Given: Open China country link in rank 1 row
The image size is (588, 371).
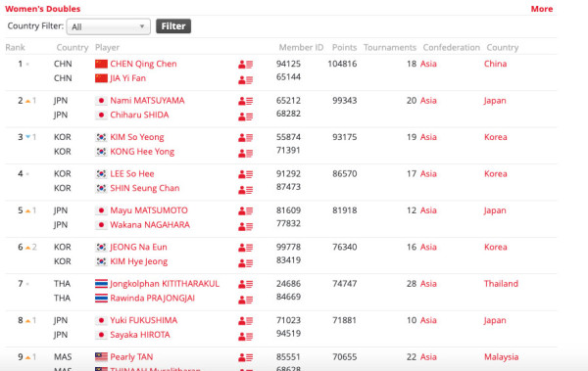Looking at the screenshot, I should point(495,64).
